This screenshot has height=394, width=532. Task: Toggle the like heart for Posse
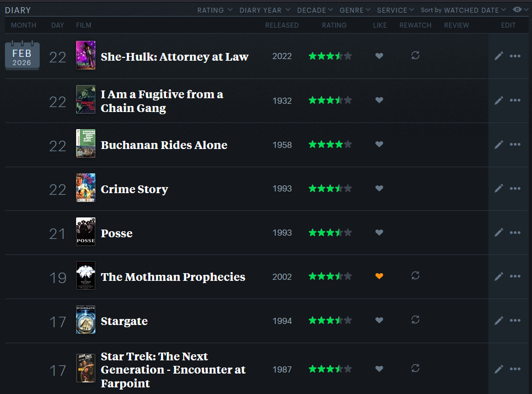379,232
